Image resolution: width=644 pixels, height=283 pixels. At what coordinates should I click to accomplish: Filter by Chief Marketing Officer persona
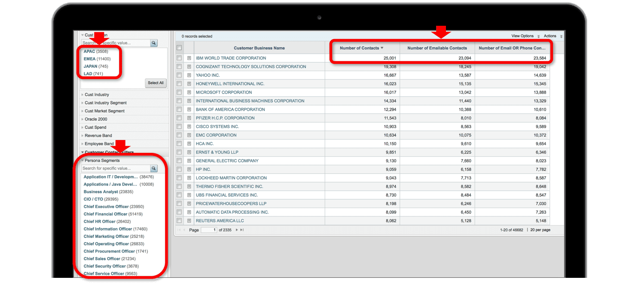[106, 237]
